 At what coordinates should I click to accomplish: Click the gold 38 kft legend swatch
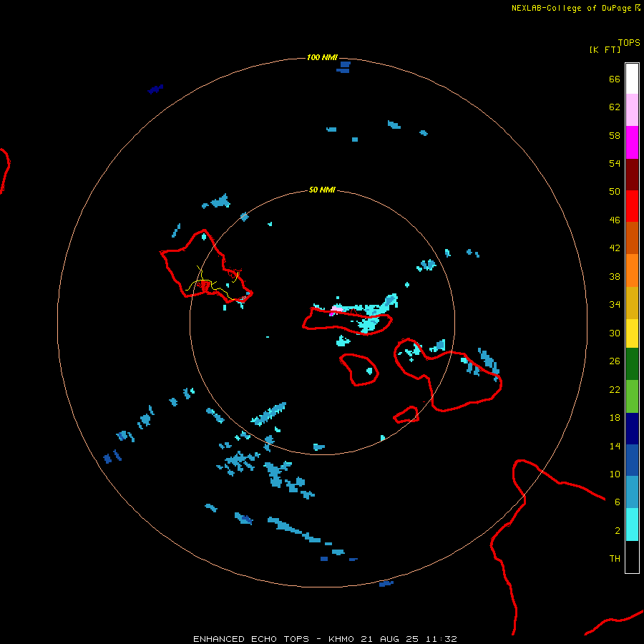[632, 303]
